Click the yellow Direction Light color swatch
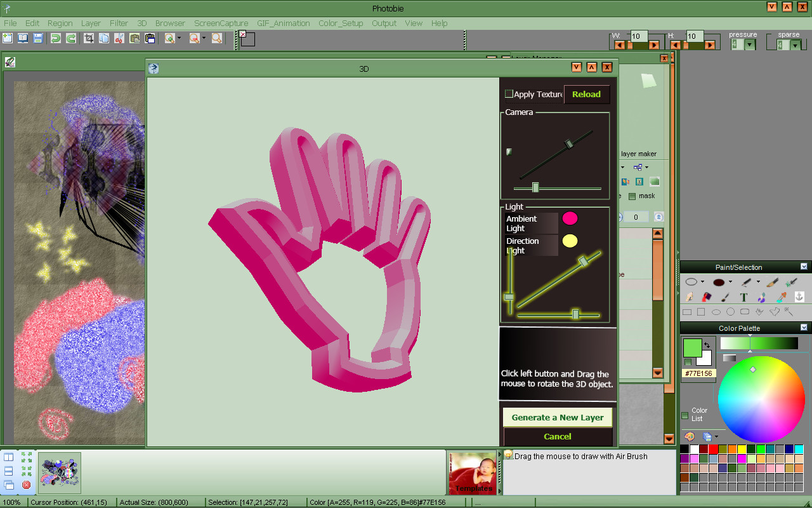Viewport: 812px width, 508px height. pos(570,241)
